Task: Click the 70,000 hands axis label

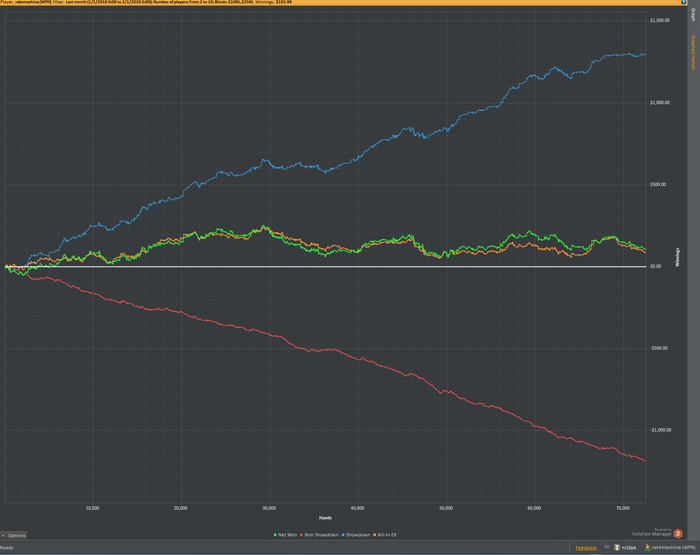Action: (x=623, y=508)
